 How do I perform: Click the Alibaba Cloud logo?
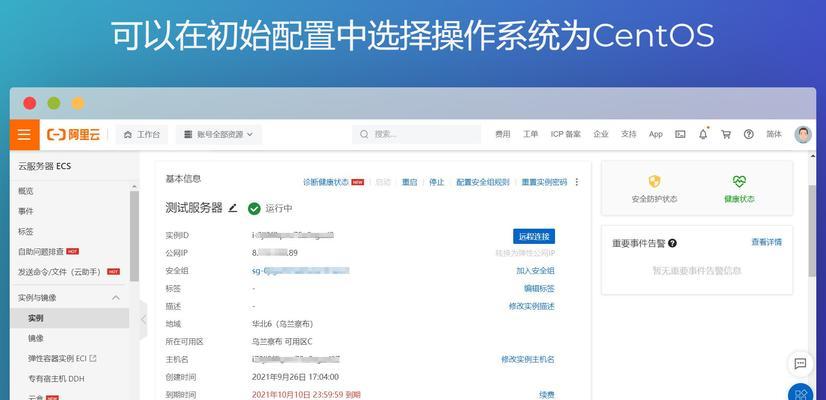point(73,134)
